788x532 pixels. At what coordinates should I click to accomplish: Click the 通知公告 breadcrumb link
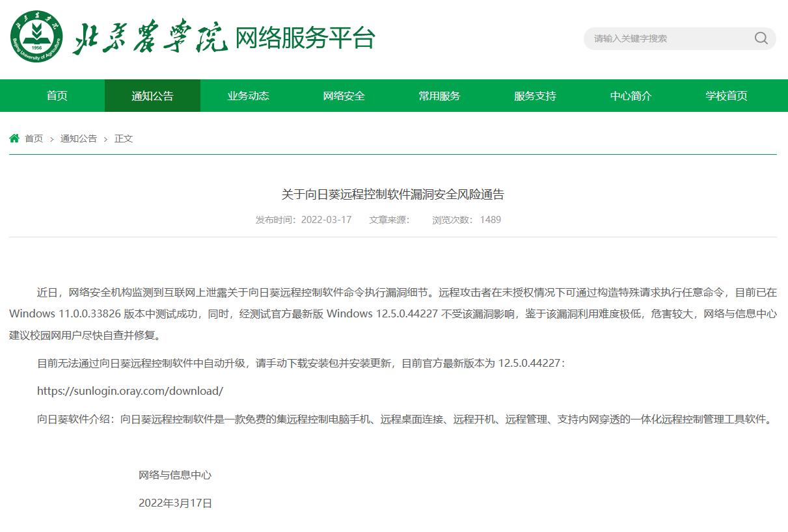point(78,139)
